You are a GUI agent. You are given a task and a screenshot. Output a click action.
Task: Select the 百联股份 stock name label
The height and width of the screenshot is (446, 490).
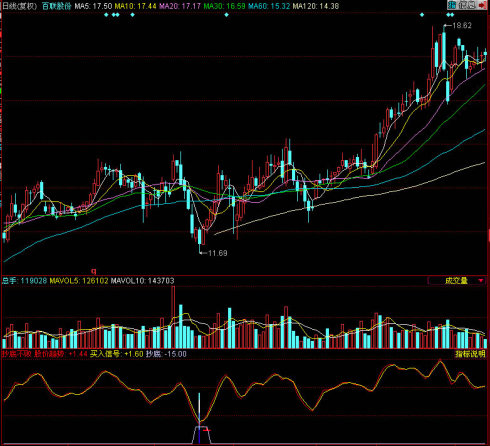(57, 6)
